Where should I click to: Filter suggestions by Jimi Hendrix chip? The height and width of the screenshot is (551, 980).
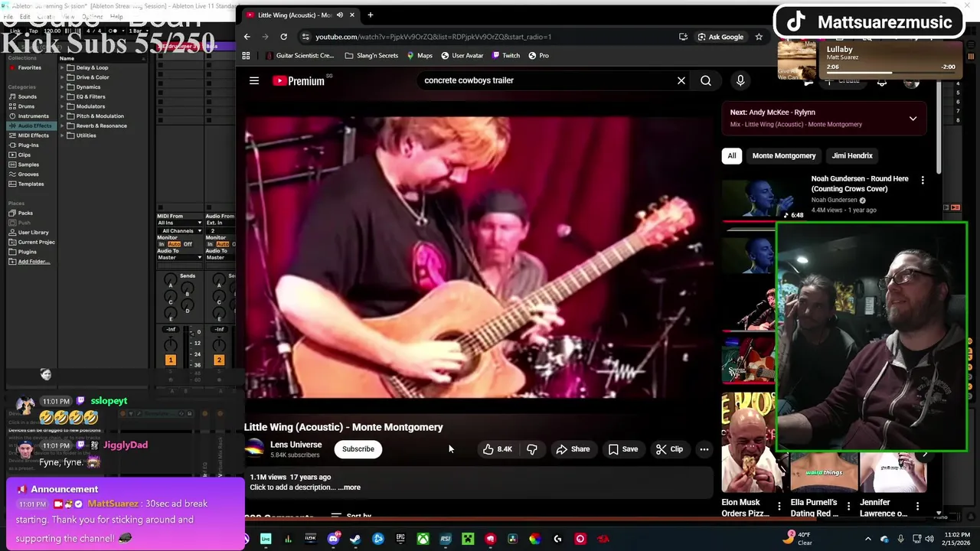tap(852, 155)
